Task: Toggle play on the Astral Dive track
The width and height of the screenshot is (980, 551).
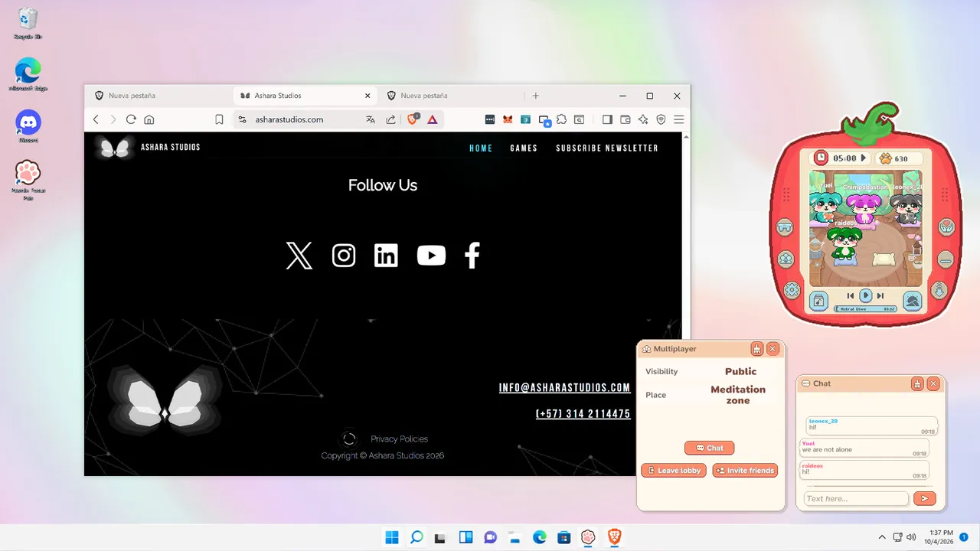Action: pyautogui.click(x=865, y=295)
